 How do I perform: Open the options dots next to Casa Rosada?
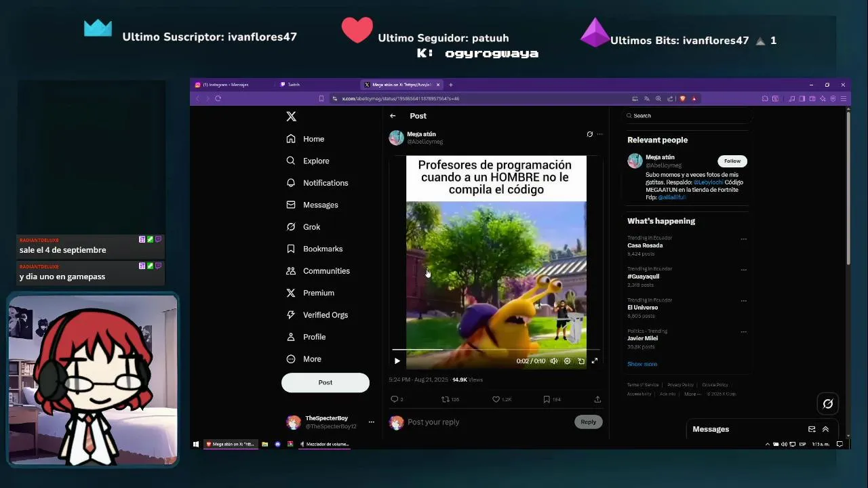744,239
